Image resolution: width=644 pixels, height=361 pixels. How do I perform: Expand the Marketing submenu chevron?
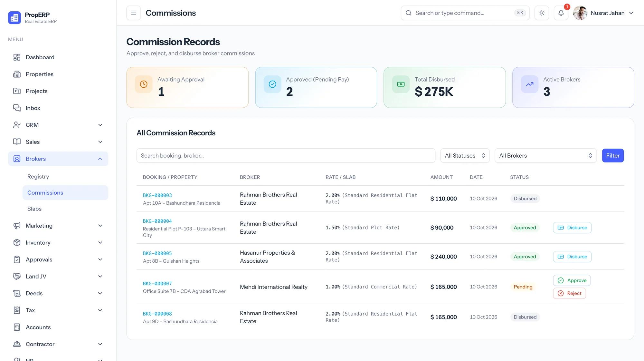pos(100,226)
